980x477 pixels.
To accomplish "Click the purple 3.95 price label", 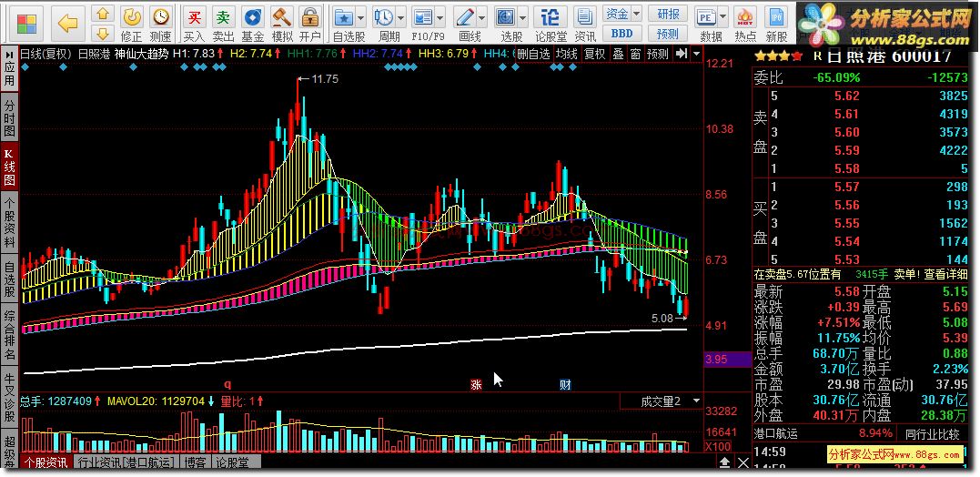I will [x=728, y=360].
